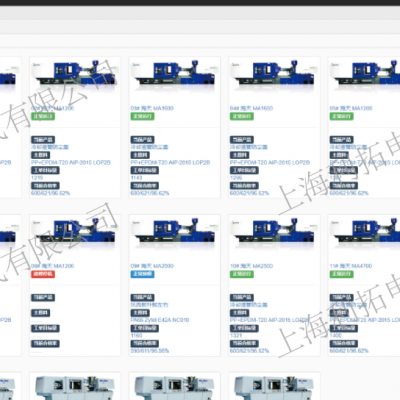The width and height of the screenshot is (400, 400).
Task: Click current product name on 04# card
Action: [x=249, y=147]
